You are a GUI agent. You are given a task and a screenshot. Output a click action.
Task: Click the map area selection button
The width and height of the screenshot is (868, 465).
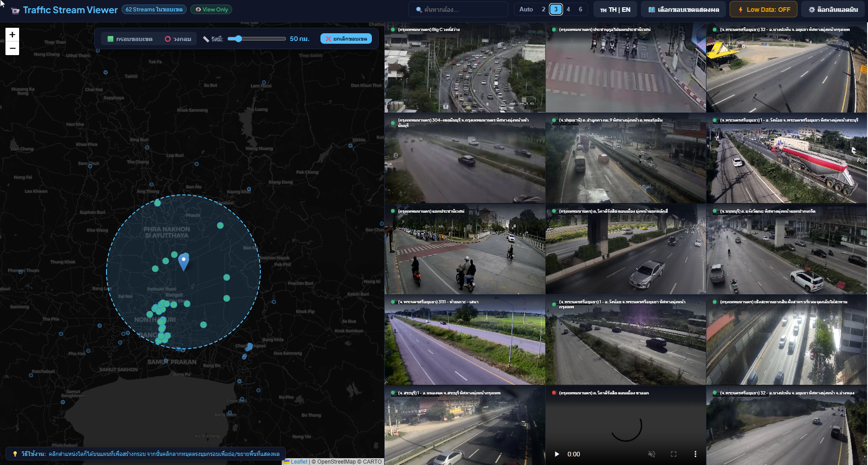684,10
